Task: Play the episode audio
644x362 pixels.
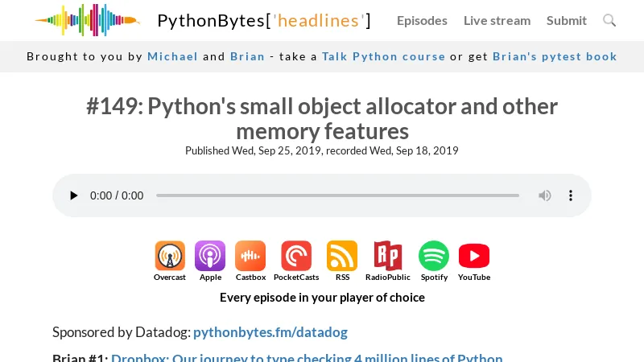Action: pyautogui.click(x=74, y=195)
